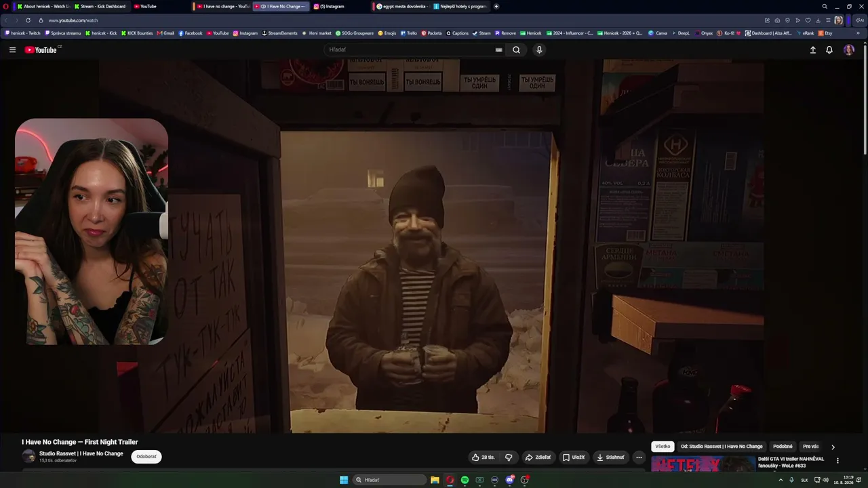Start voice search with the microphone icon
This screenshot has height=488, width=868.
[x=539, y=49]
